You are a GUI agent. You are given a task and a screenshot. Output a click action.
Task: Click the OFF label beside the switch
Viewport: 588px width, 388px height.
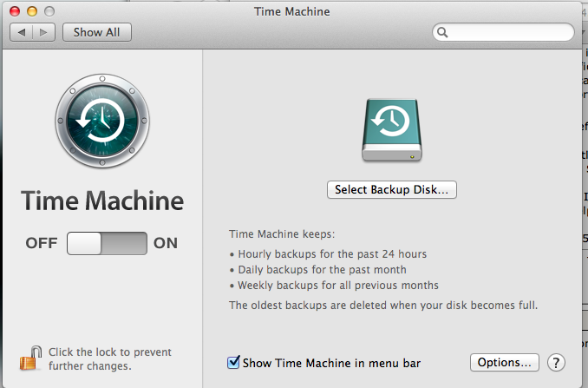coord(42,243)
